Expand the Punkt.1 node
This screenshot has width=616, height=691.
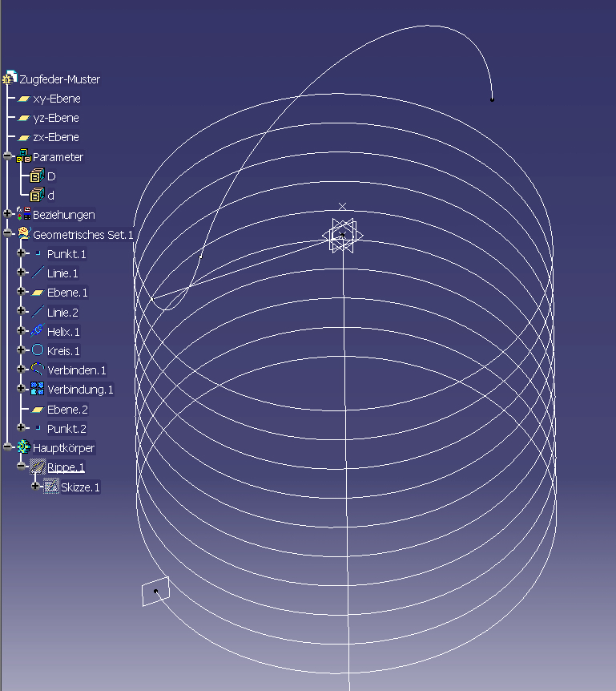(21, 253)
